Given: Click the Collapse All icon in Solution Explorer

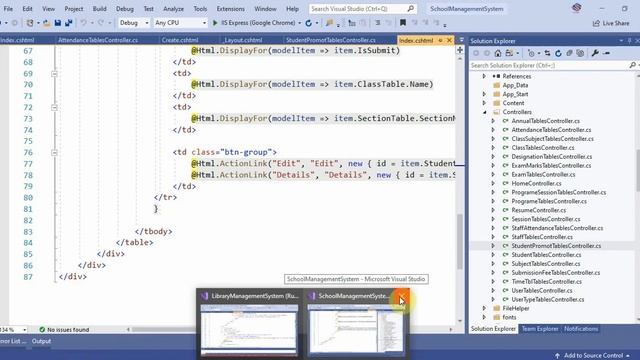Looking at the screenshot, I should [569, 53].
